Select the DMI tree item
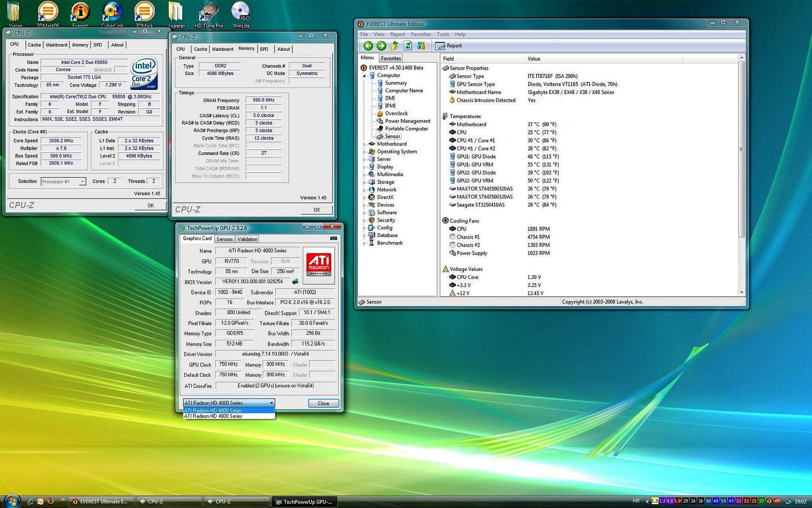 pyautogui.click(x=390, y=98)
